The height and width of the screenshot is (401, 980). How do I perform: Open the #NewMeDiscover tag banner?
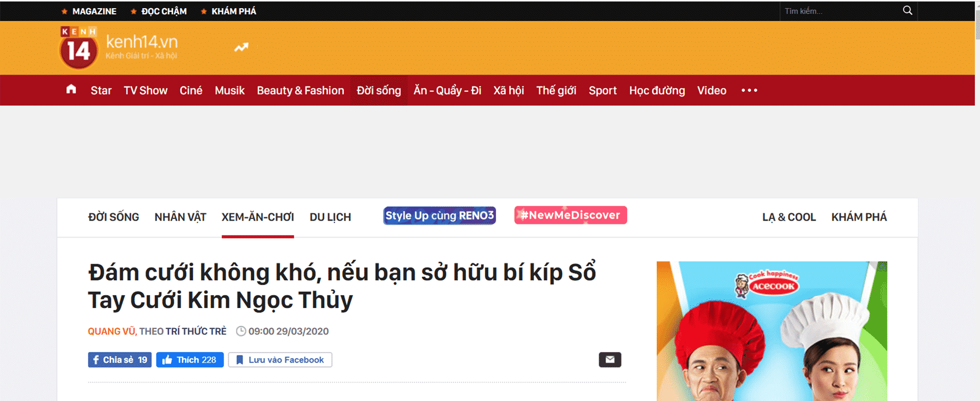click(x=570, y=215)
